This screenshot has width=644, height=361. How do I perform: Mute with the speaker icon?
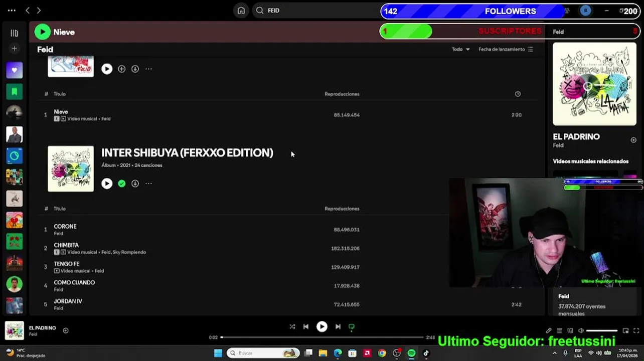[581, 330]
